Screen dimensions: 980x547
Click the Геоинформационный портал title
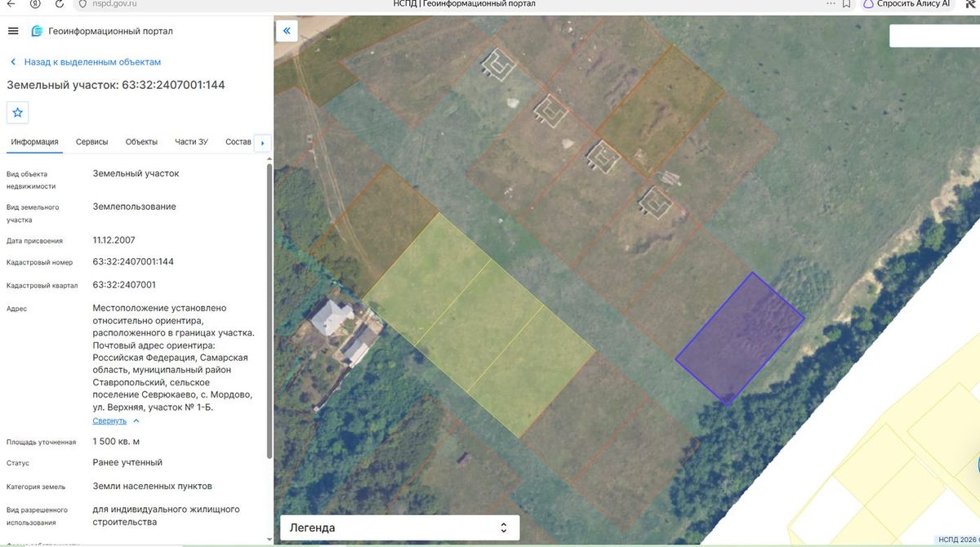click(110, 32)
